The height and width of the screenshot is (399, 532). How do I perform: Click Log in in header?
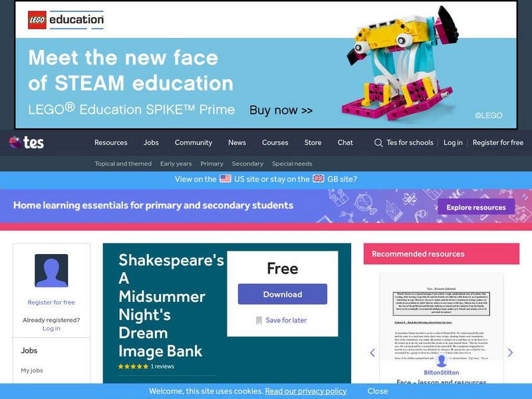pyautogui.click(x=453, y=142)
